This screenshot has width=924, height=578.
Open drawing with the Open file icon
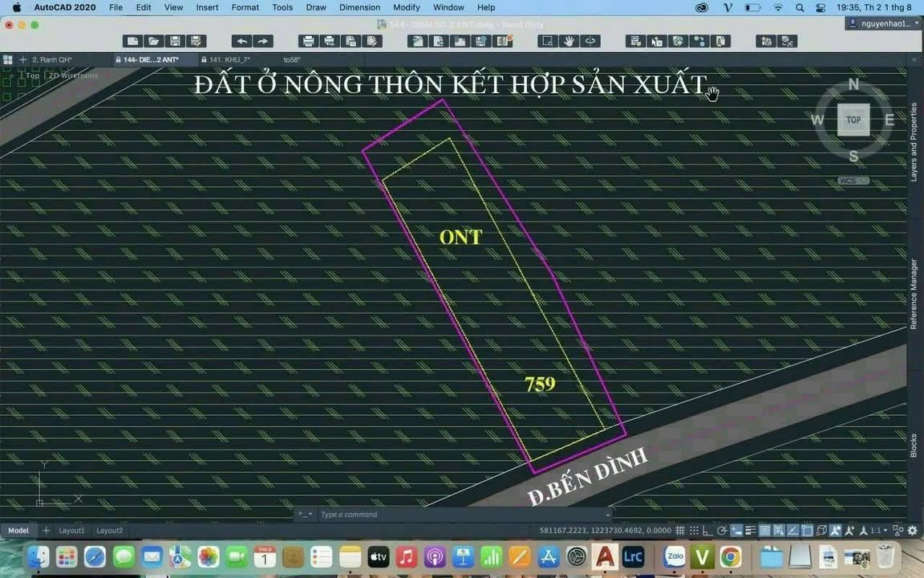click(152, 40)
